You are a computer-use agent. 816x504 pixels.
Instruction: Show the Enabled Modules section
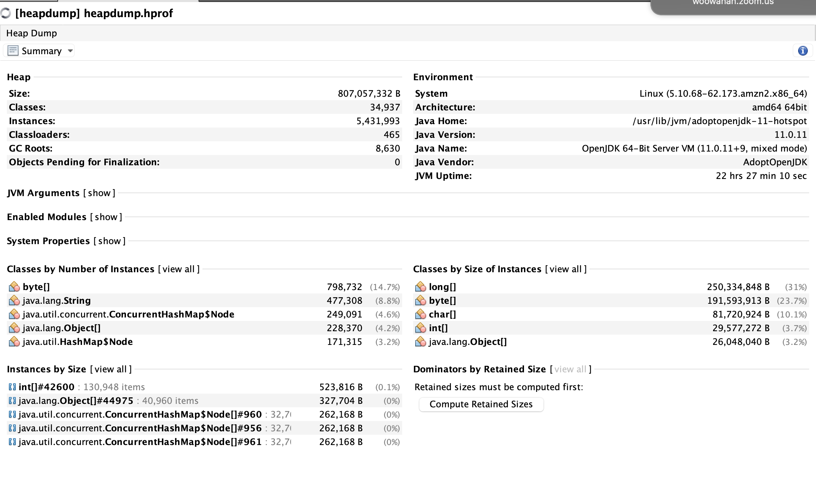[x=106, y=217]
